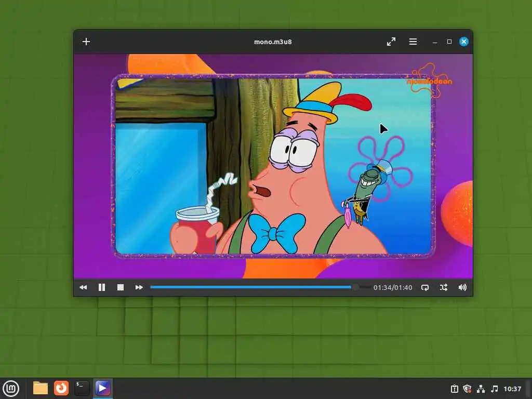Screen dimensions: 532x399
Task: Maximize the media player window
Action: point(449,42)
